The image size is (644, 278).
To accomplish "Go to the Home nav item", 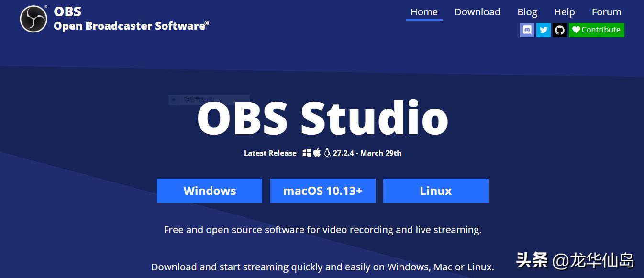I will (424, 12).
